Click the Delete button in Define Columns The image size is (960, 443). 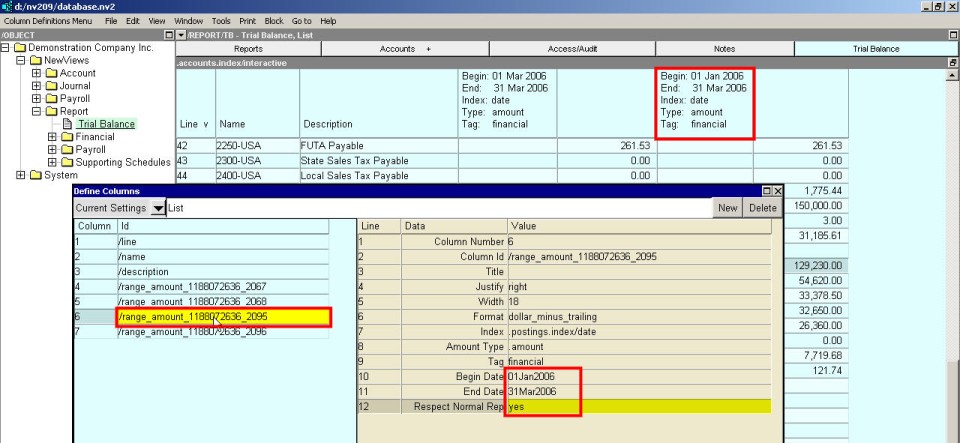click(x=762, y=207)
